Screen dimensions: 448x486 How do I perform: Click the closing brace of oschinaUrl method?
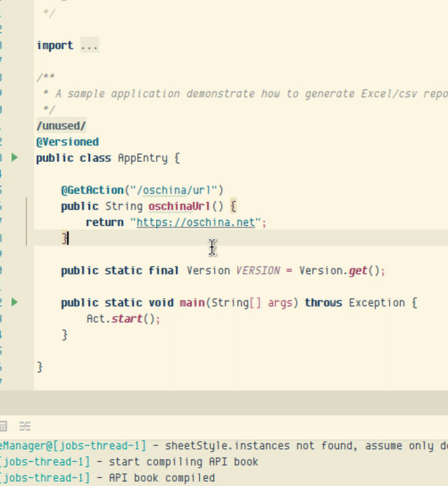coord(64,238)
